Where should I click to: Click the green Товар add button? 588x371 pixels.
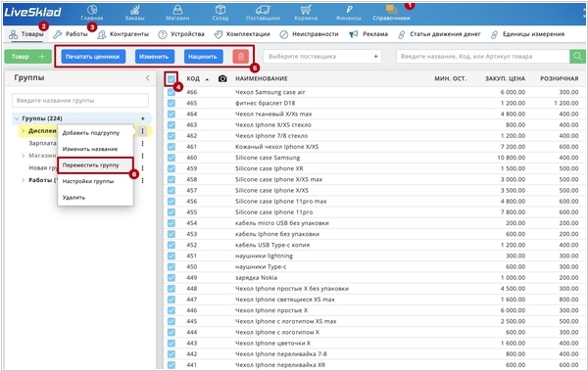27,57
